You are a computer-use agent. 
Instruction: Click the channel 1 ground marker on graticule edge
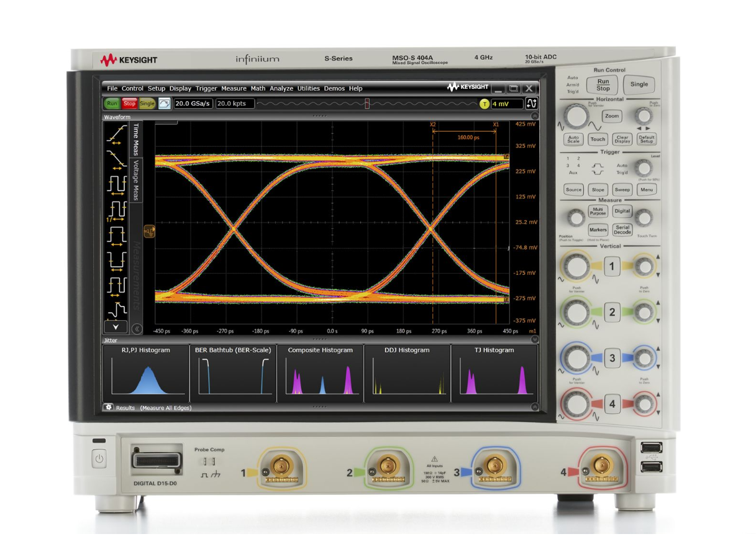[149, 232]
